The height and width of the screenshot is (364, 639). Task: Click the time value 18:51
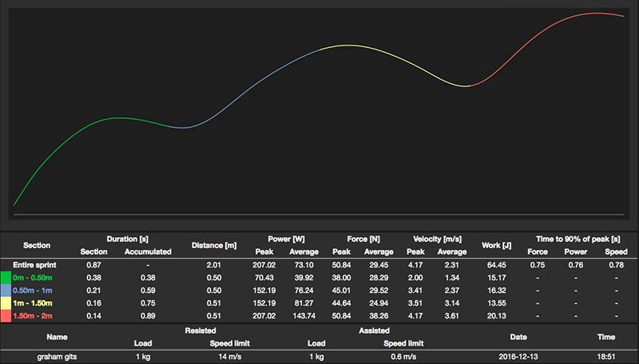[606, 357]
